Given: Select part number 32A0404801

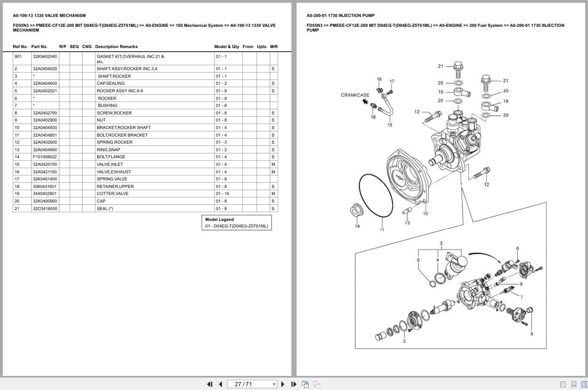Looking at the screenshot, I should pos(45,135).
